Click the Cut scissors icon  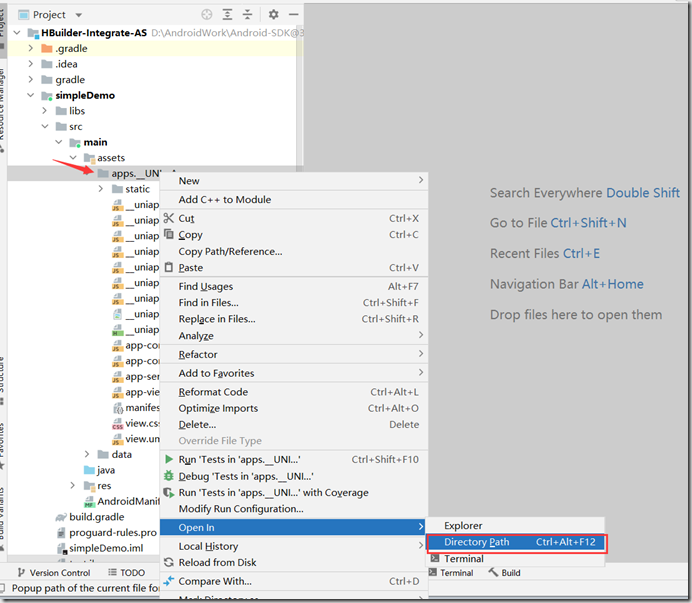[x=169, y=218]
